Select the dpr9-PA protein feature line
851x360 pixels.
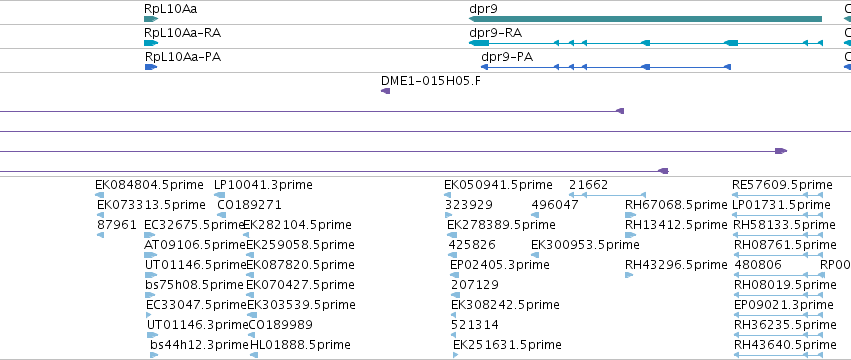pyautogui.click(x=606, y=67)
